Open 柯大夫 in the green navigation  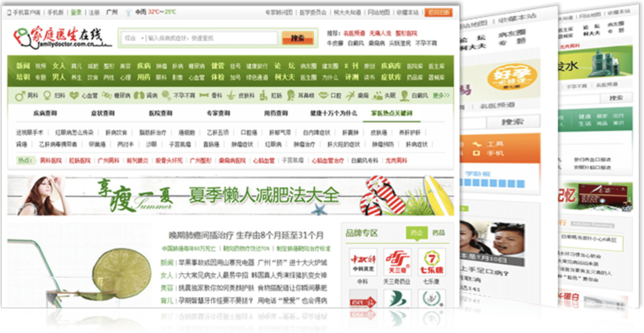285,78
